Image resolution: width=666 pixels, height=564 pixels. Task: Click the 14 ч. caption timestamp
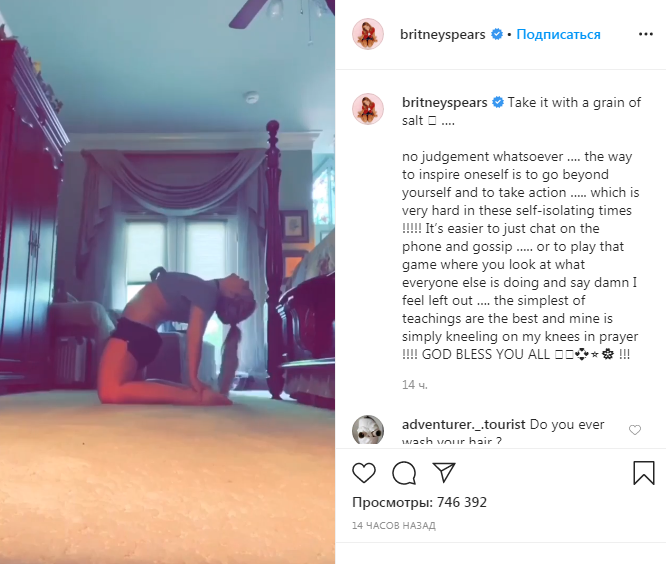coord(415,385)
